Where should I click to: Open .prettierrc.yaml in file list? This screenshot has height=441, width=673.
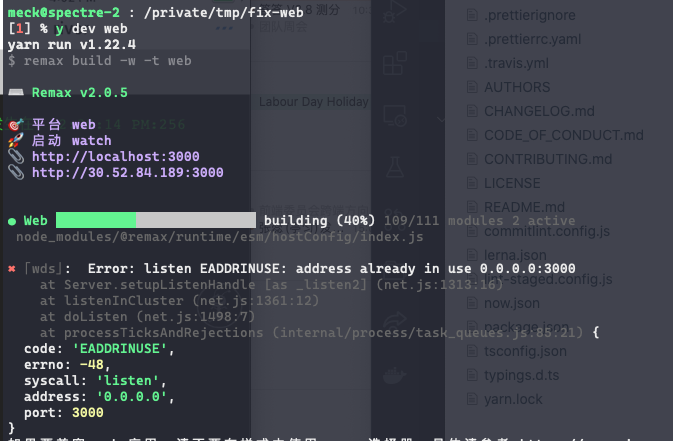532,40
